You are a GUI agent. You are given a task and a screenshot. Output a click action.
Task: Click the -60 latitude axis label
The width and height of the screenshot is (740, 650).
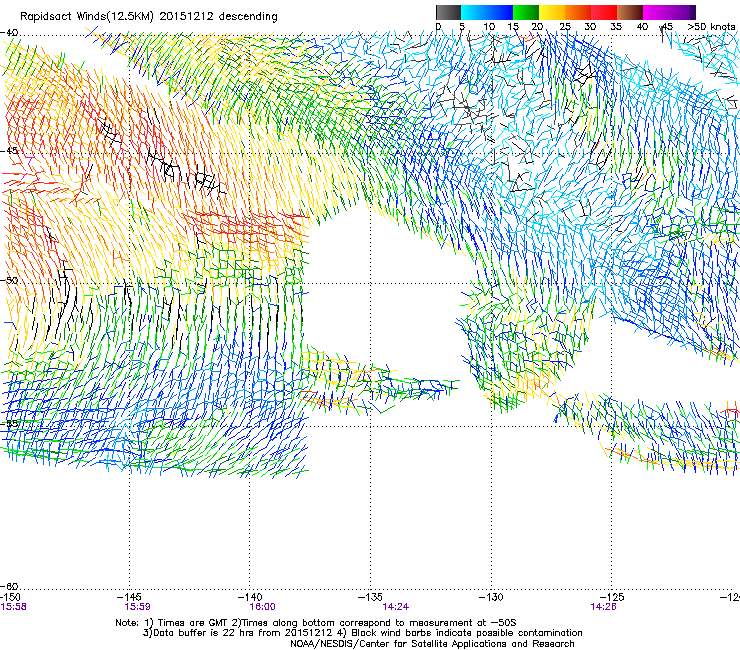pyautogui.click(x=9, y=586)
